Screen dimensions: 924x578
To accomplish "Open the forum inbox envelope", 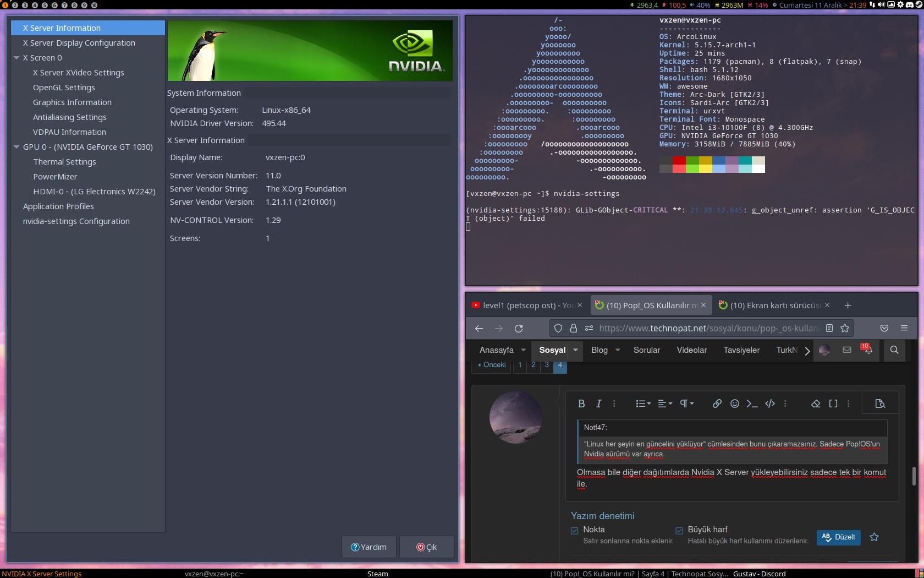I will point(847,350).
